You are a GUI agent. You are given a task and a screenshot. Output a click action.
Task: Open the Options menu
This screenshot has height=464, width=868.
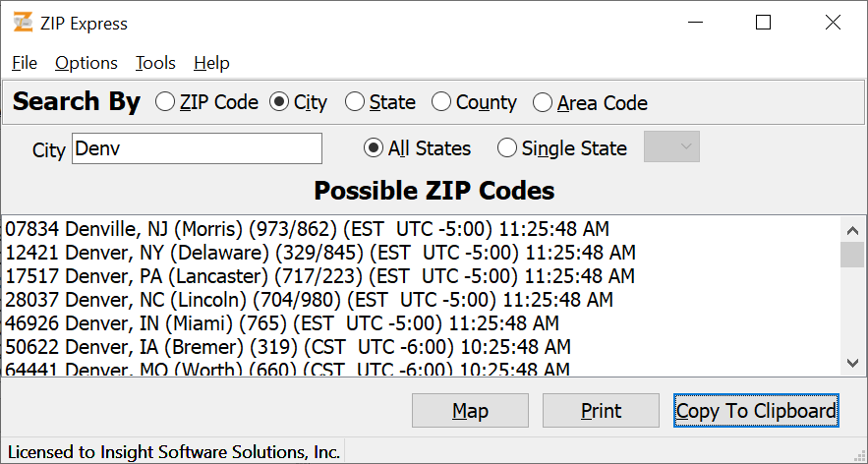(x=87, y=63)
